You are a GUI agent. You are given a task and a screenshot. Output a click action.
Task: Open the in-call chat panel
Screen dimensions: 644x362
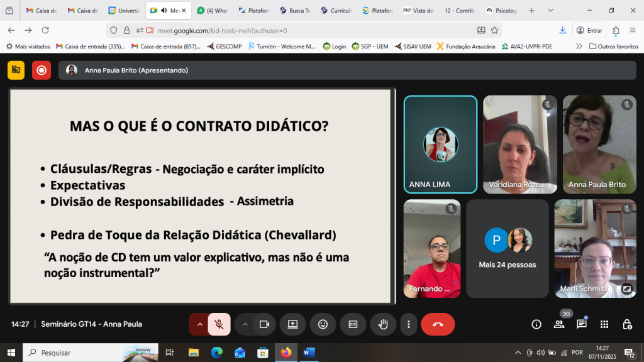click(581, 324)
